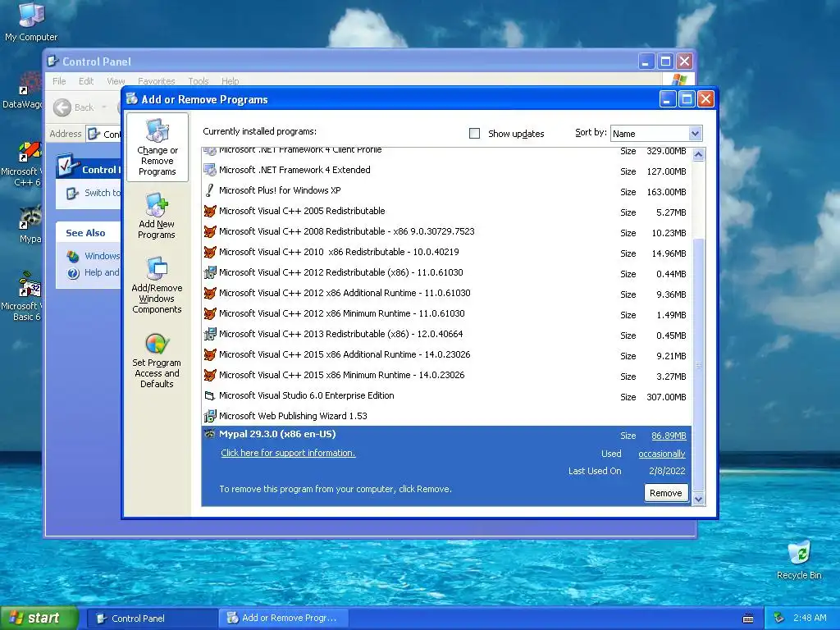Select Microsoft Web Publishing Wizard 1.53 row
Image resolution: width=840 pixels, height=630 pixels.
447,416
